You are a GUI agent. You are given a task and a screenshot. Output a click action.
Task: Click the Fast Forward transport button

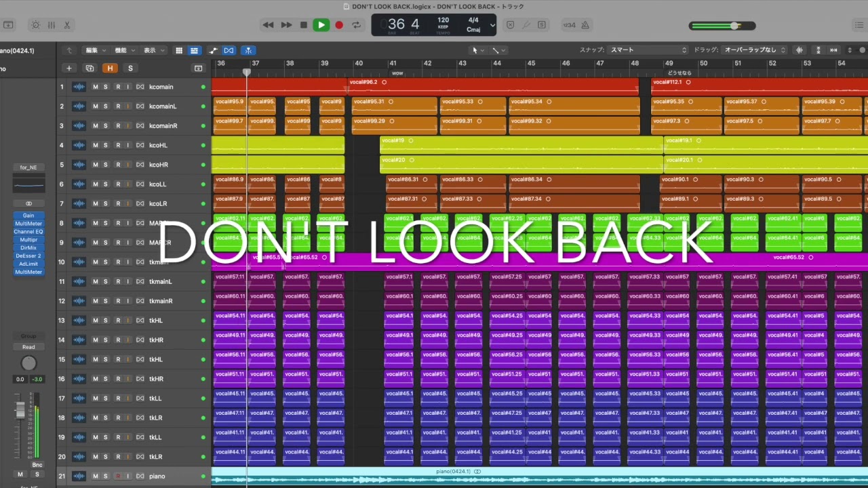286,25
